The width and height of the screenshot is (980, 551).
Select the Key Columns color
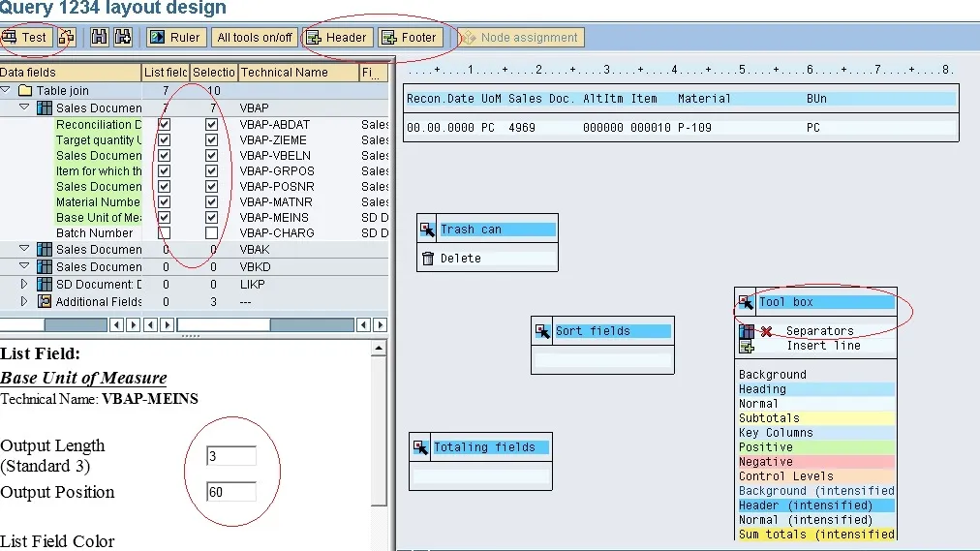[815, 433]
